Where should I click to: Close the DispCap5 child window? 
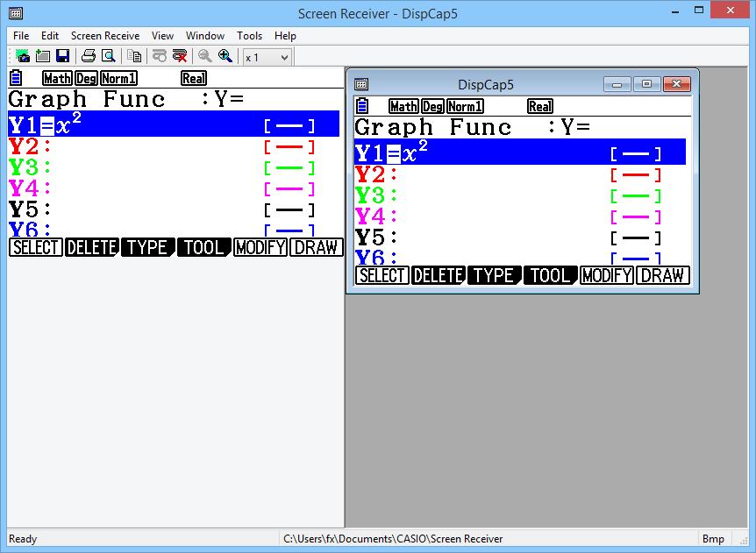pos(676,84)
